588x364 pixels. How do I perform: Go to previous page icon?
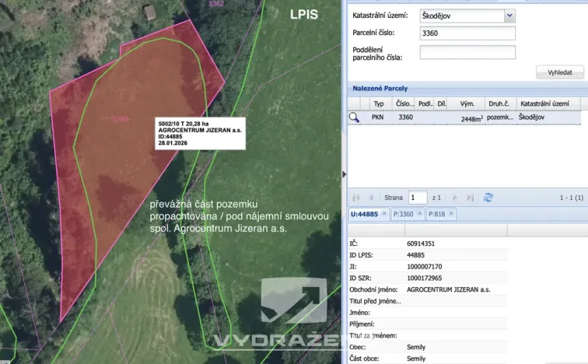371,198
